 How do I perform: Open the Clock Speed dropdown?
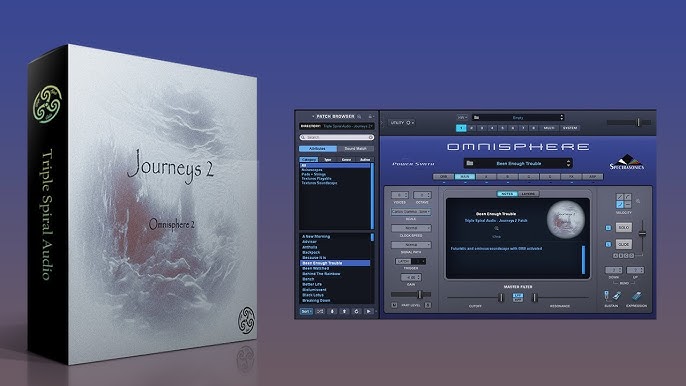click(x=411, y=228)
